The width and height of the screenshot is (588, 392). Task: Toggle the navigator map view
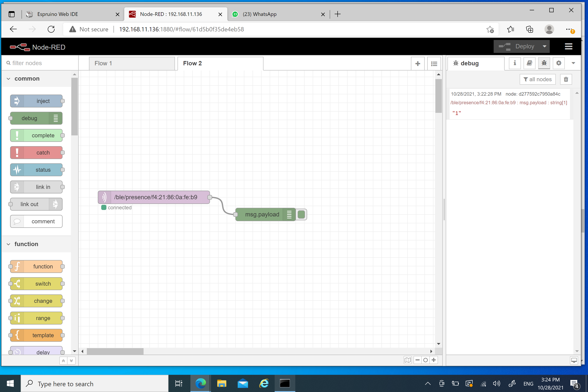point(407,360)
